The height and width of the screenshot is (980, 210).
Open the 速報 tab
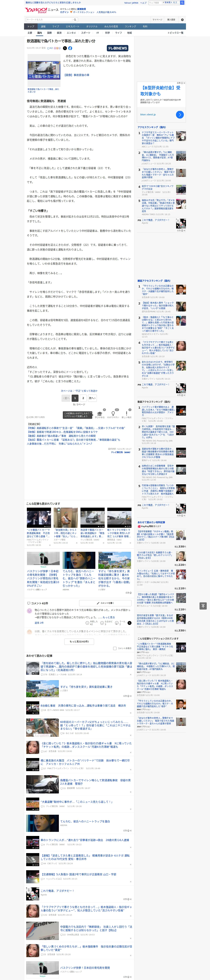(43, 27)
